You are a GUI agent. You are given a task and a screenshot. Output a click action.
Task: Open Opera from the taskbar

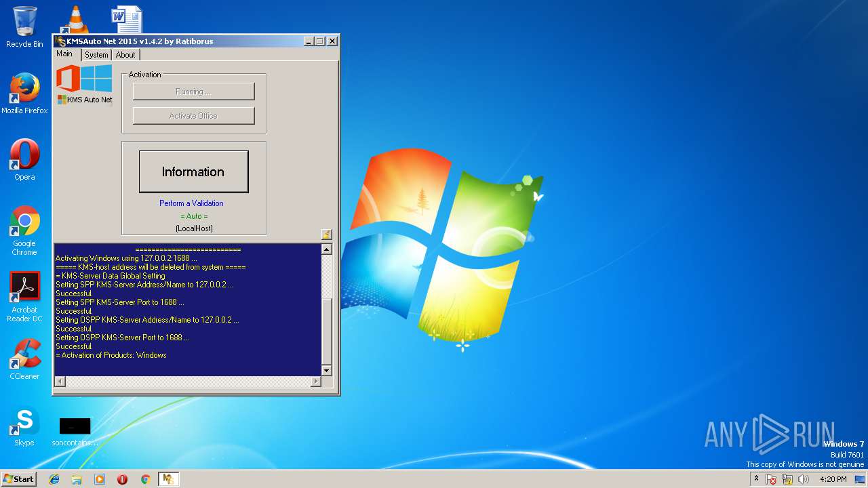pyautogui.click(x=123, y=479)
